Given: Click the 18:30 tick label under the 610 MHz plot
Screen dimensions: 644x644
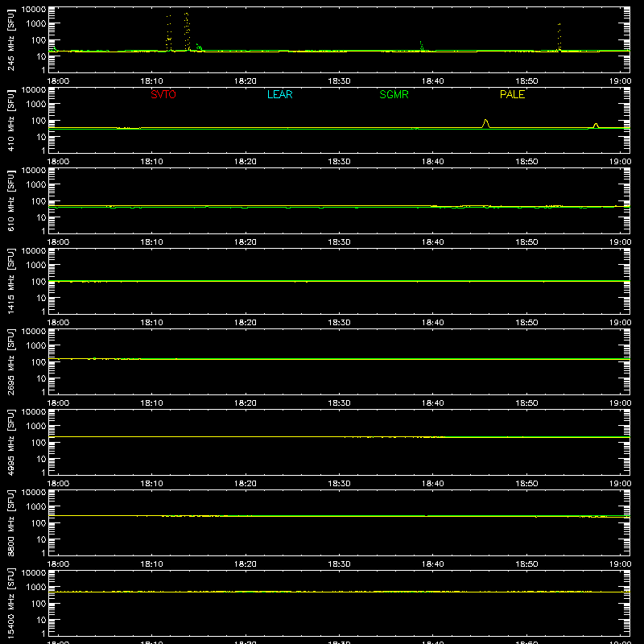Looking at the screenshot, I should tap(339, 242).
